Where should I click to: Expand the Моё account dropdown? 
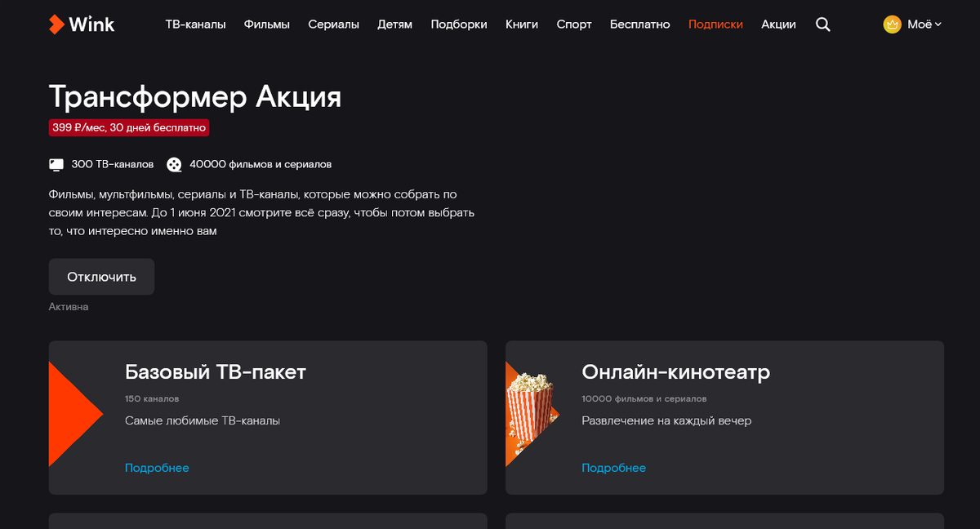924,24
